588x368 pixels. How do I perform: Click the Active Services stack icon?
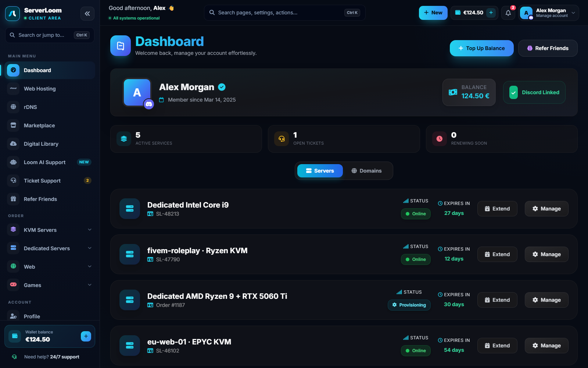tap(124, 139)
